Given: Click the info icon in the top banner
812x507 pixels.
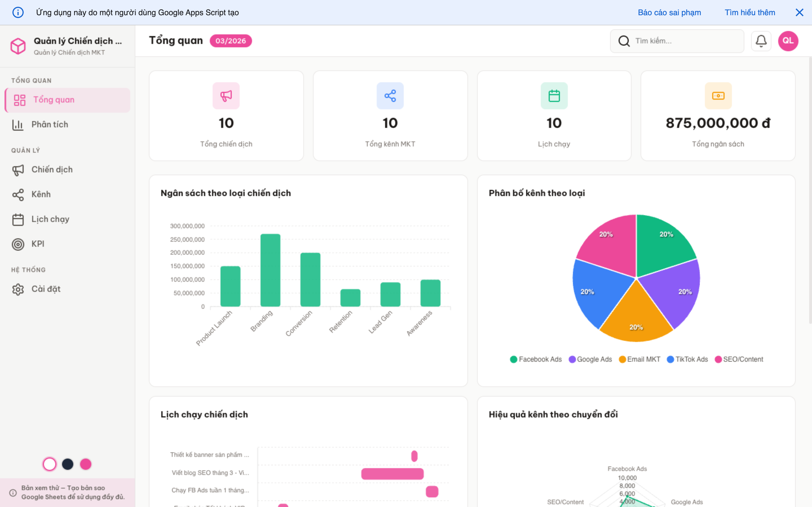Looking at the screenshot, I should coord(18,13).
